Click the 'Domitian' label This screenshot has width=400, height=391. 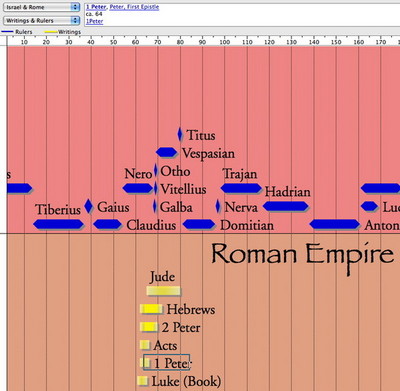(247, 225)
